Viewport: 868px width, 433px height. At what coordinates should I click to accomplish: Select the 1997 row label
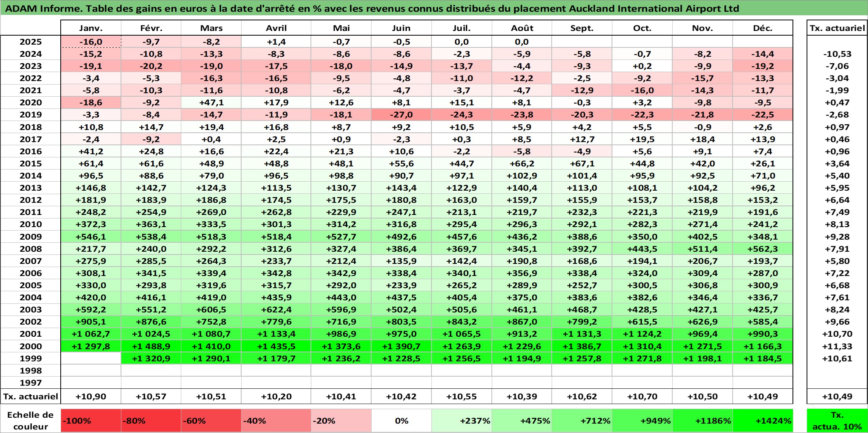[31, 382]
